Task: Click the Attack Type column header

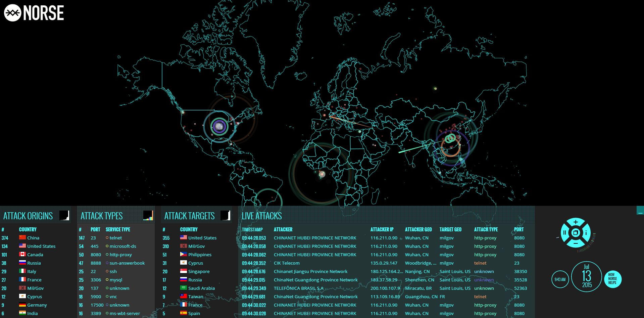Action: pyautogui.click(x=486, y=229)
